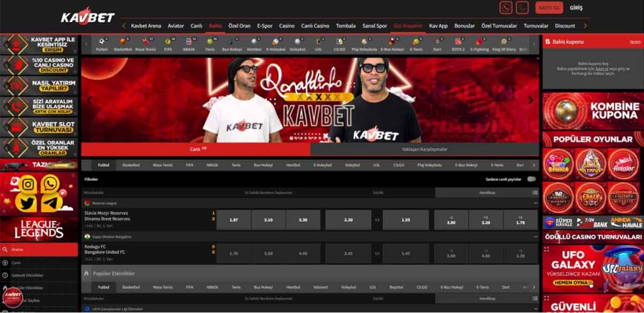Open Kavbet Arena menu item

146,25
